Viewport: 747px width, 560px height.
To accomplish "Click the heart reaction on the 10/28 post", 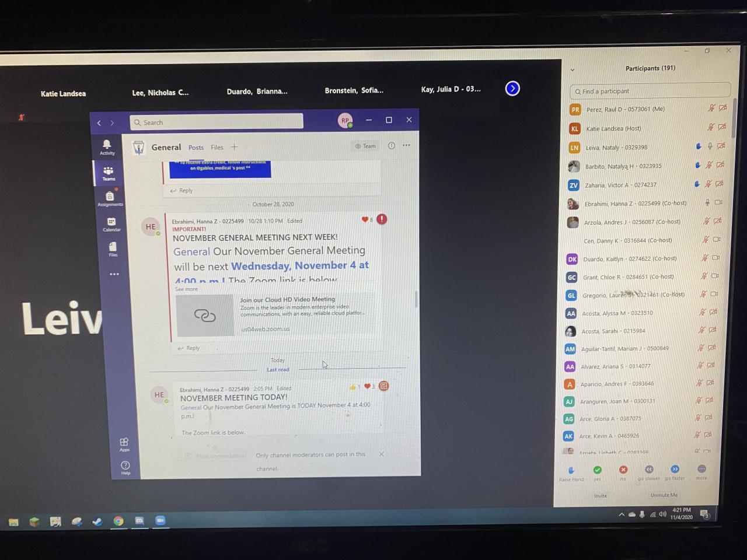I will pos(365,220).
